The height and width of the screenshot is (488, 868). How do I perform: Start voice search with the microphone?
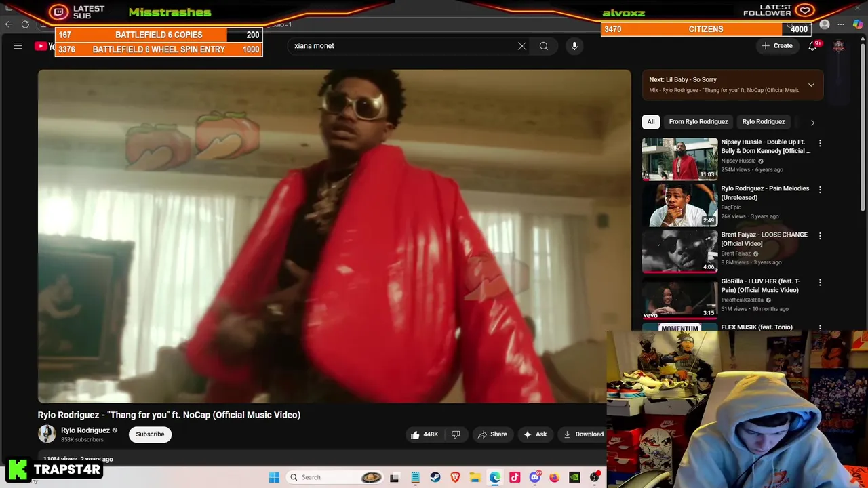574,46
